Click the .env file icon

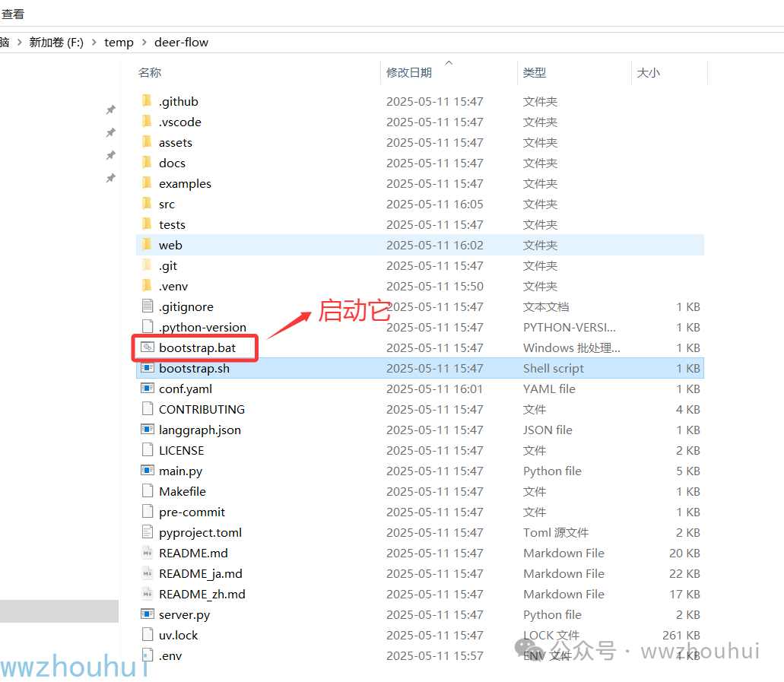tap(148, 655)
